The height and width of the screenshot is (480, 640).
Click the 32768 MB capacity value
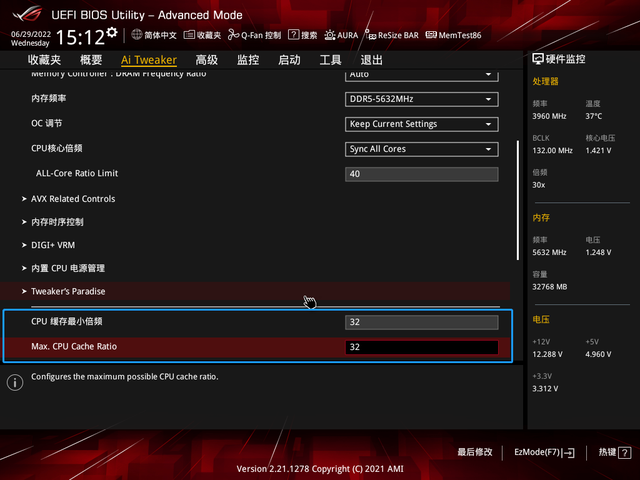550,287
